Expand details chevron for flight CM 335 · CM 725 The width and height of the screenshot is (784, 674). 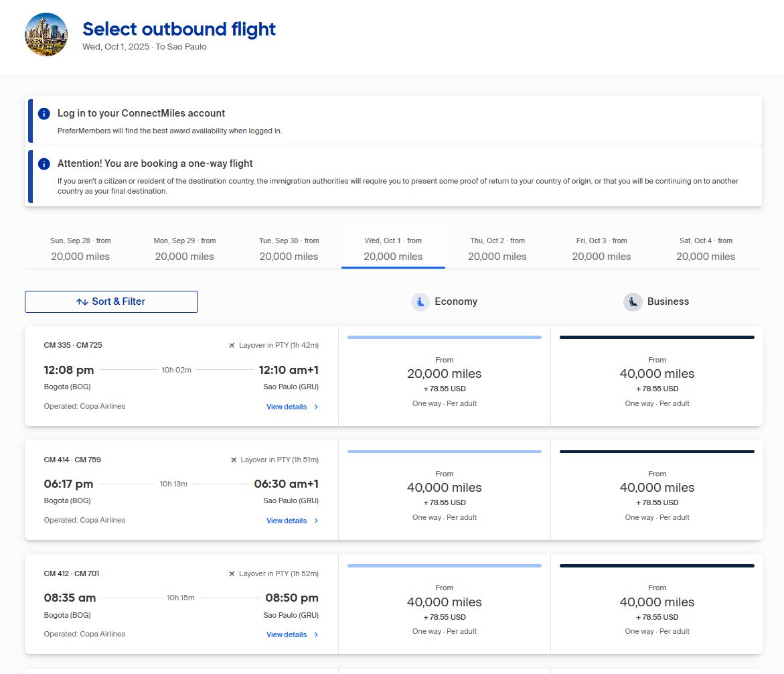pos(316,407)
